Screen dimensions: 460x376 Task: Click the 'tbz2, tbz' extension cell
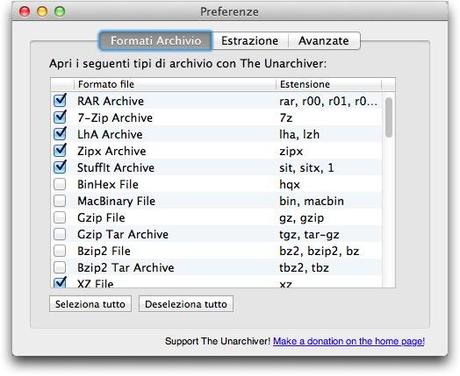pyautogui.click(x=304, y=268)
